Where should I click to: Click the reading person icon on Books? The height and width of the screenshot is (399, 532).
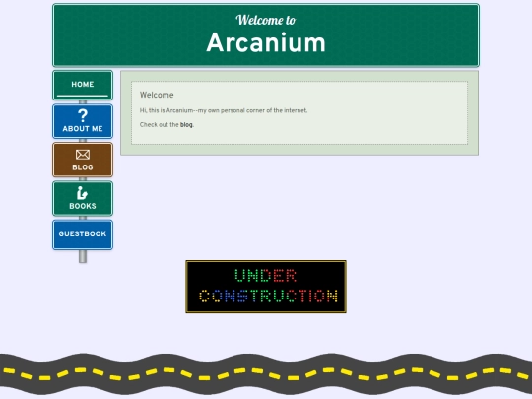82,193
